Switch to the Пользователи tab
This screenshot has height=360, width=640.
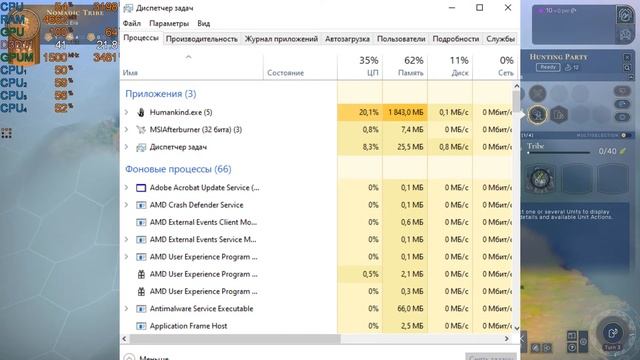401,39
